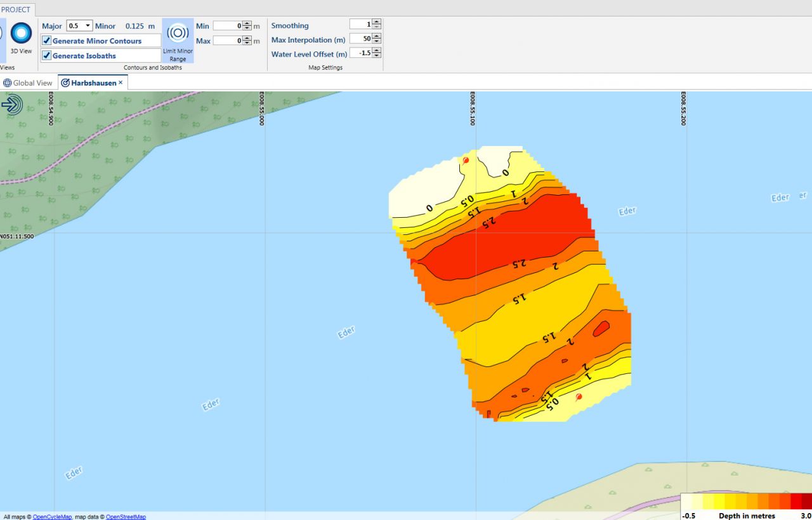Decrease Max Interpolation with down arrow

point(376,42)
